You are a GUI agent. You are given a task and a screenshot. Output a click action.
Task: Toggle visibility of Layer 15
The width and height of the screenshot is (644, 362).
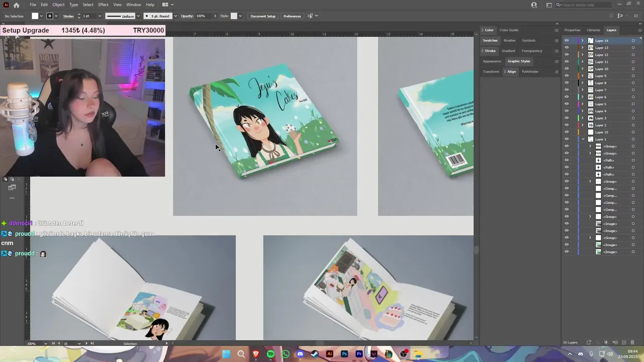[567, 132]
